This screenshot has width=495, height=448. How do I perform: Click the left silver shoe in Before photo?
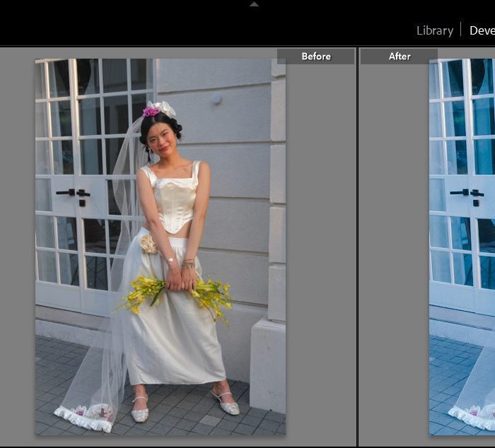pyautogui.click(x=140, y=411)
